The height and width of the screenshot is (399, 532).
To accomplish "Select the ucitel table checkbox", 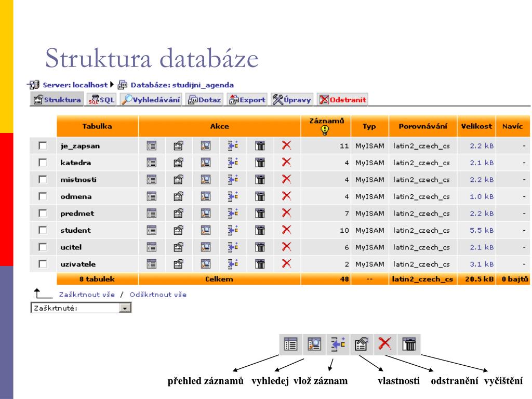I will [x=43, y=247].
